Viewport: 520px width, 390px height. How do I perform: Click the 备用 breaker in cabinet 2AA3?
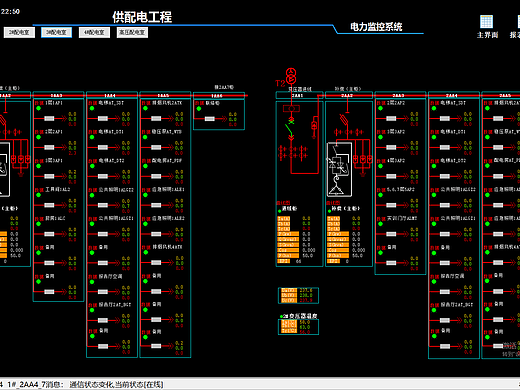(x=391, y=263)
